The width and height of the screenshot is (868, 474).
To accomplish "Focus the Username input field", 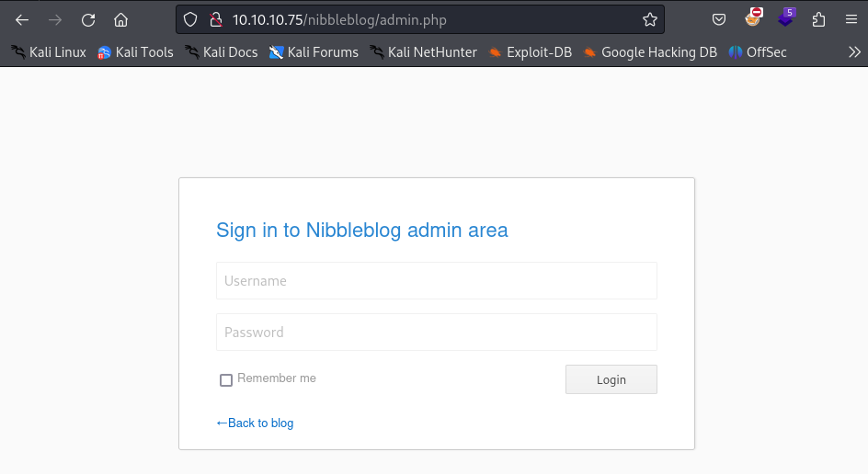I will 436,281.
